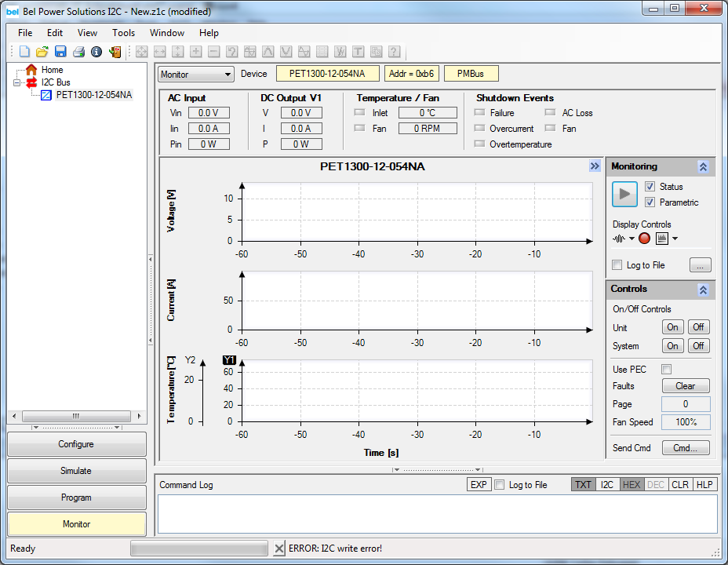
Task: Click the Page number input field
Action: [685, 404]
